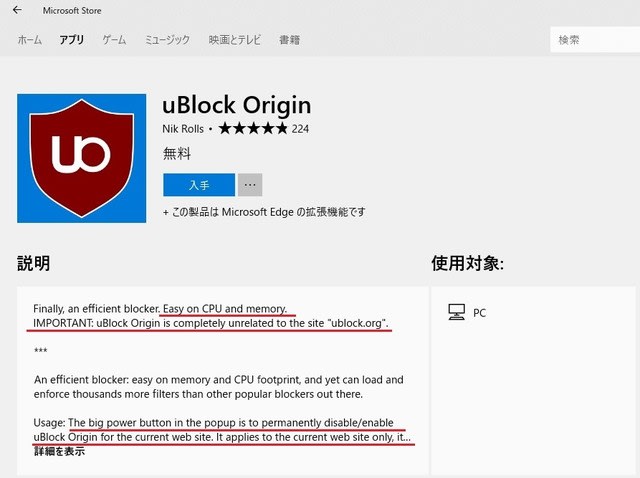This screenshot has height=478, width=640.
Task: Expand the description with 詳細を表示
Action: click(x=59, y=451)
